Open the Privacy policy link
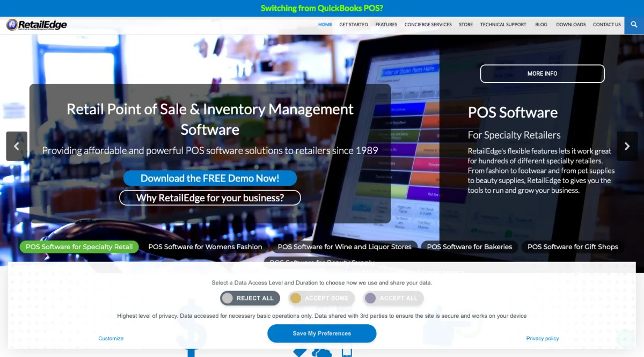The width and height of the screenshot is (644, 357). pyautogui.click(x=543, y=339)
